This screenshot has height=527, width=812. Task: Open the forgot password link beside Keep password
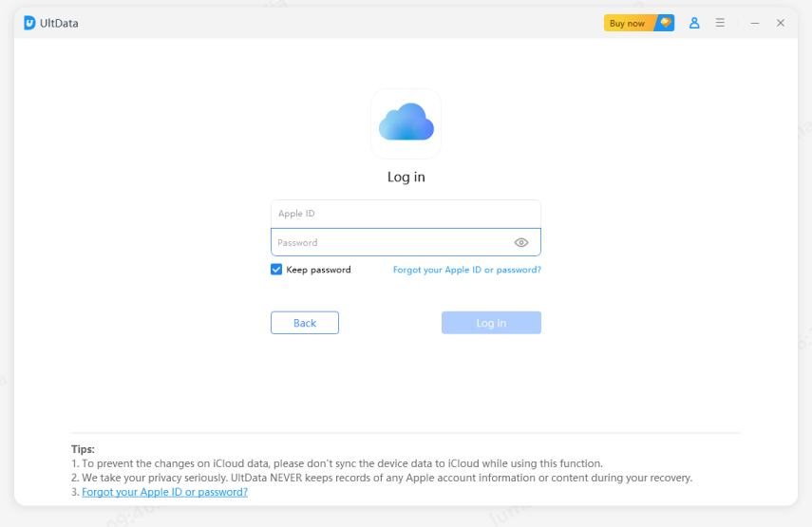click(466, 270)
